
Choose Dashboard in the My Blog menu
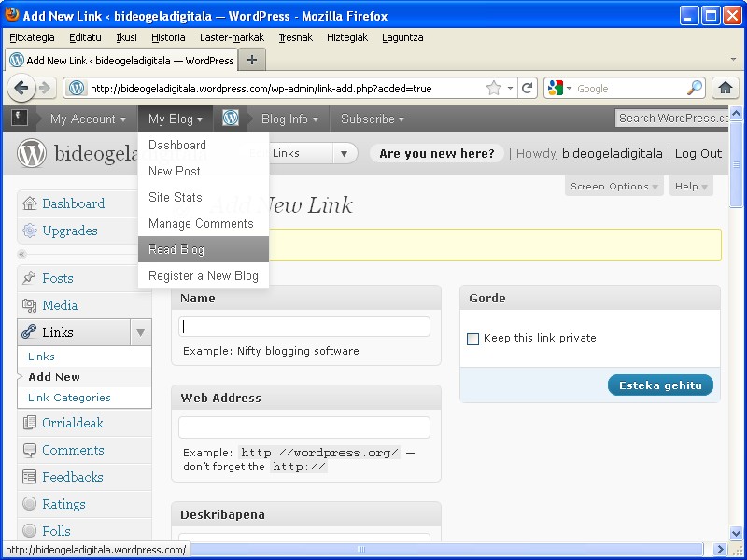204,145
